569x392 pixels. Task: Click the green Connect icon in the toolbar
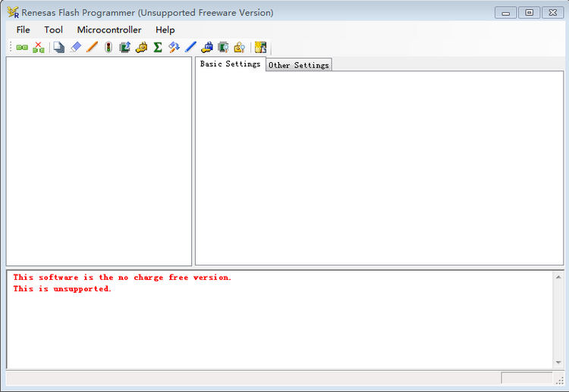click(22, 47)
